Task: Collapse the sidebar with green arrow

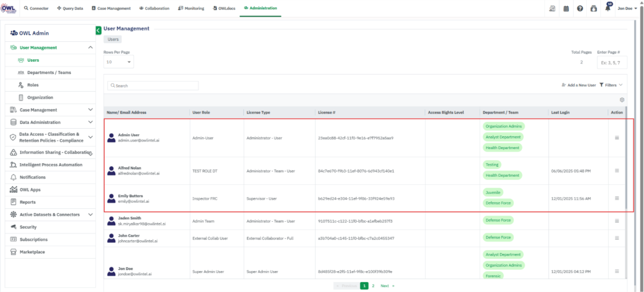Action: pos(99,30)
